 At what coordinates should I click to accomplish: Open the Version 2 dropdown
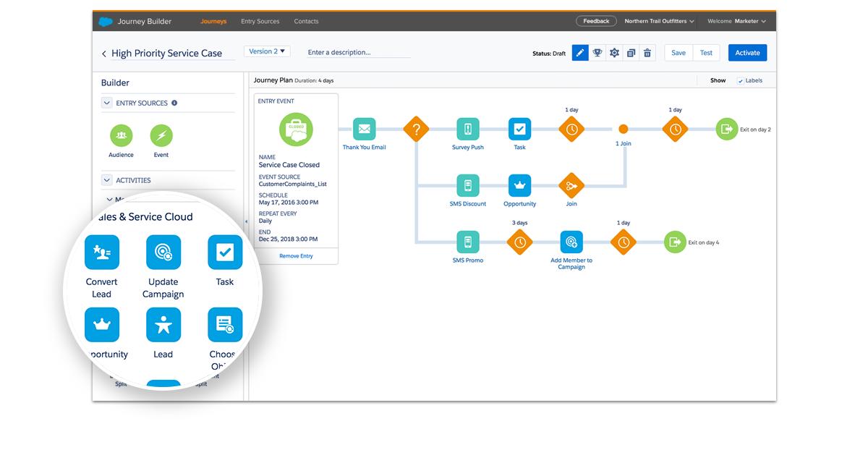[x=268, y=51]
